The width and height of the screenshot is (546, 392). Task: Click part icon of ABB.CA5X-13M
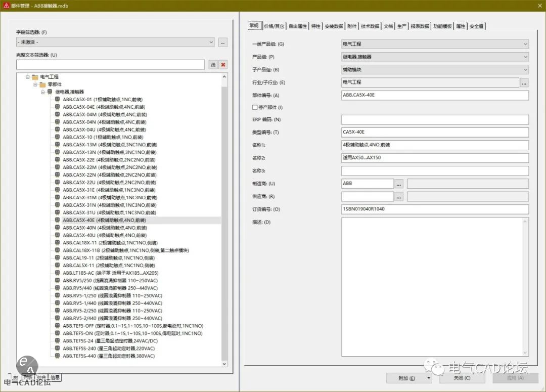58,145
